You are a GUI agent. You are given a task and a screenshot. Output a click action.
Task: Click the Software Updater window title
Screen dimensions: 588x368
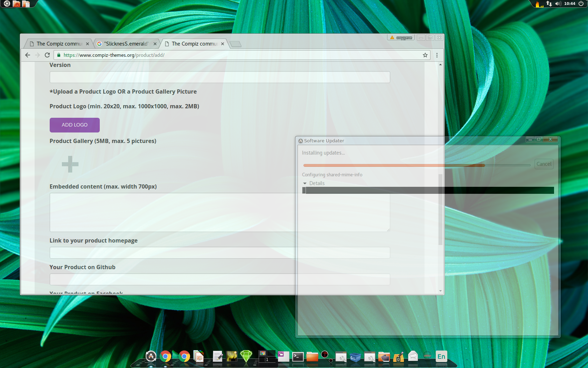324,141
